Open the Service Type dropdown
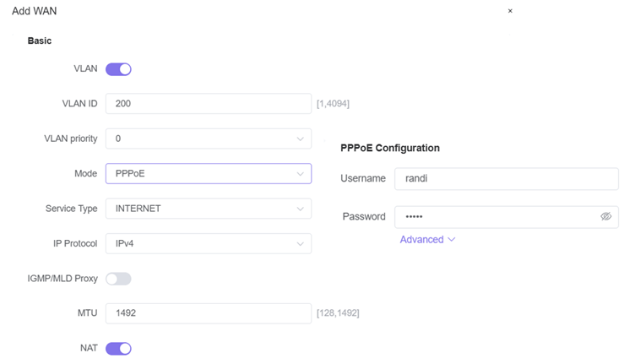The width and height of the screenshot is (635, 364). click(208, 209)
